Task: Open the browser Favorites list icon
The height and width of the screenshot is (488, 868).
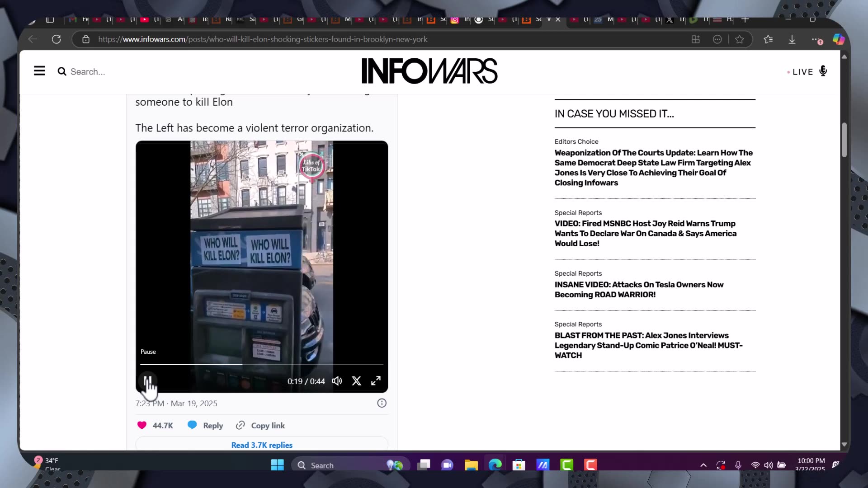Action: [768, 39]
